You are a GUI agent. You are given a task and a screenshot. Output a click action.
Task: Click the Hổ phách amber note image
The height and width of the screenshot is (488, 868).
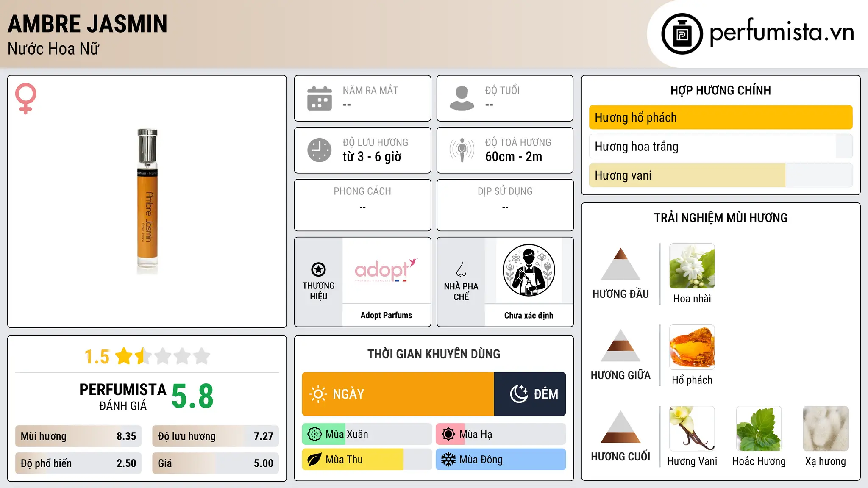pyautogui.click(x=692, y=347)
